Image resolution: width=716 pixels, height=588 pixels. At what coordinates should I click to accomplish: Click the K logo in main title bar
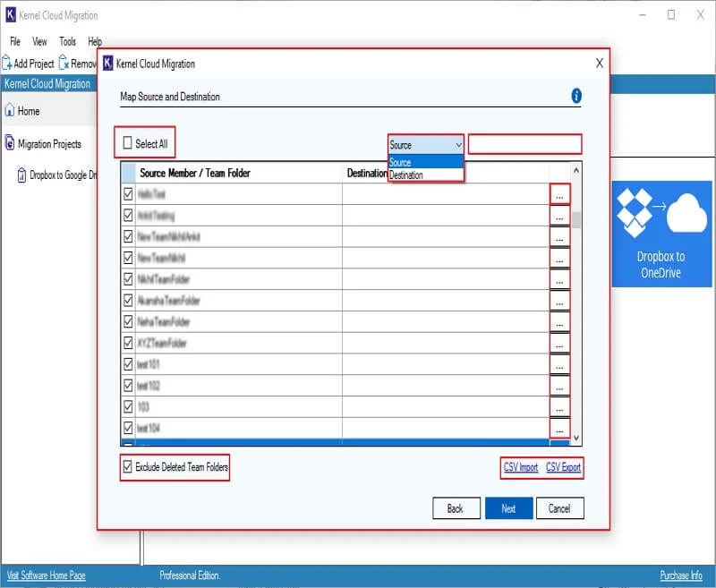tap(10, 15)
